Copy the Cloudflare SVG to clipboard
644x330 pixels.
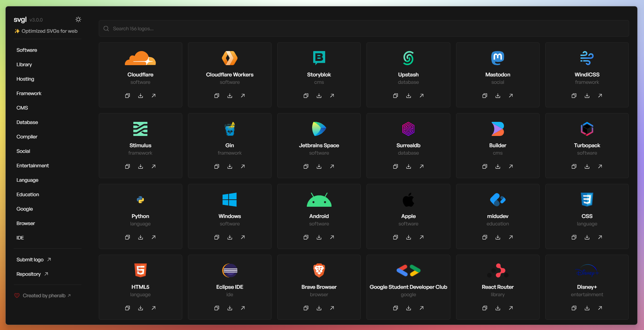point(127,96)
